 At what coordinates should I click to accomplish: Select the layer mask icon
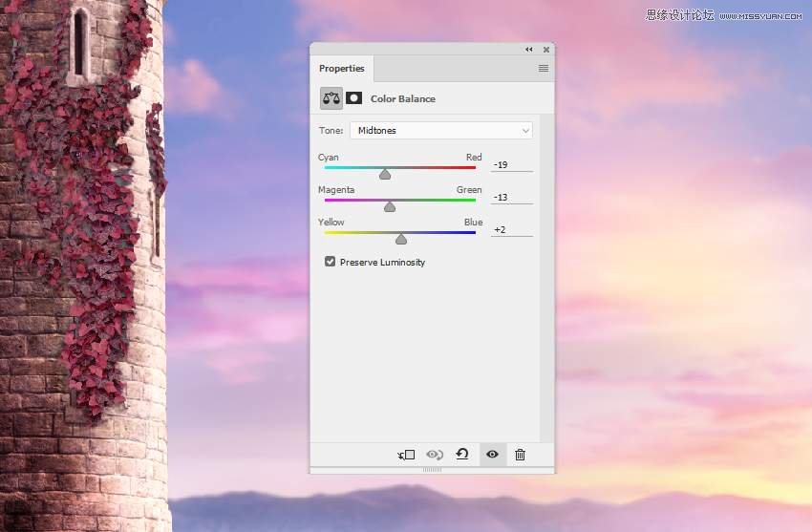point(353,97)
